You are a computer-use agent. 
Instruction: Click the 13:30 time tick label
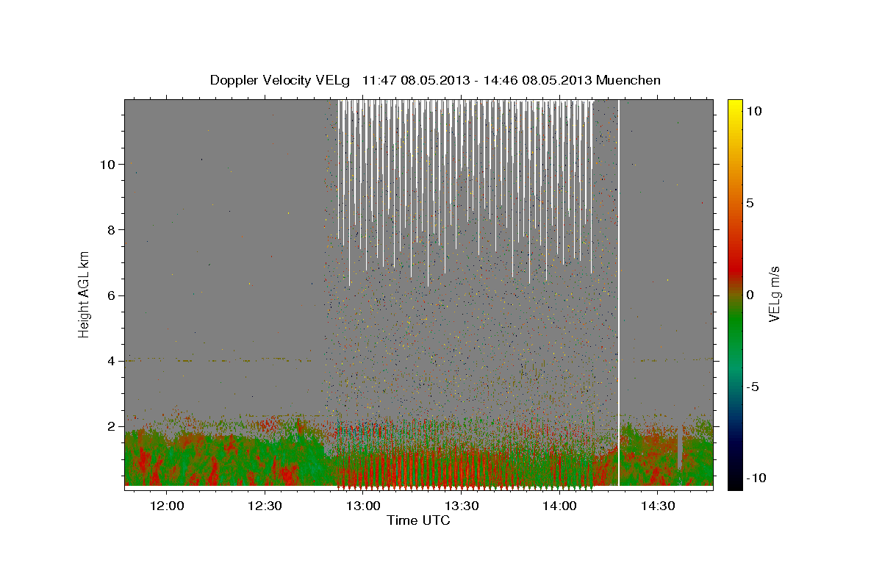click(x=462, y=506)
